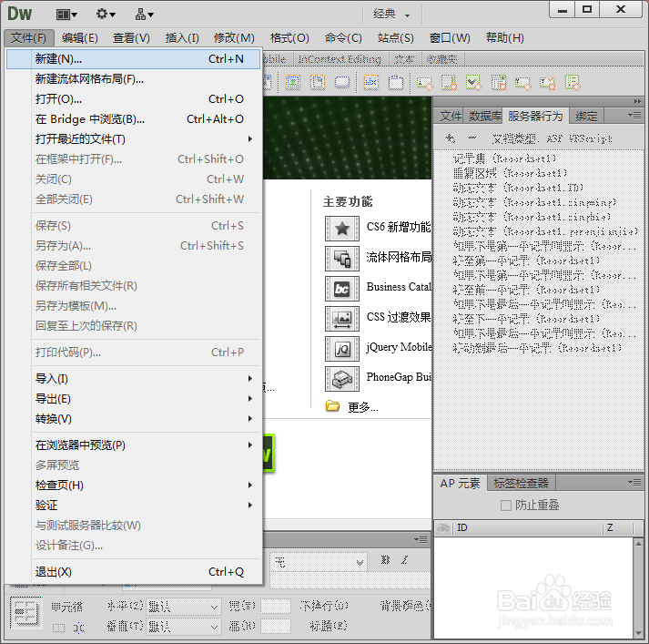Insert an image field from the toolbar
This screenshot has height=644, width=649.
click(293, 82)
